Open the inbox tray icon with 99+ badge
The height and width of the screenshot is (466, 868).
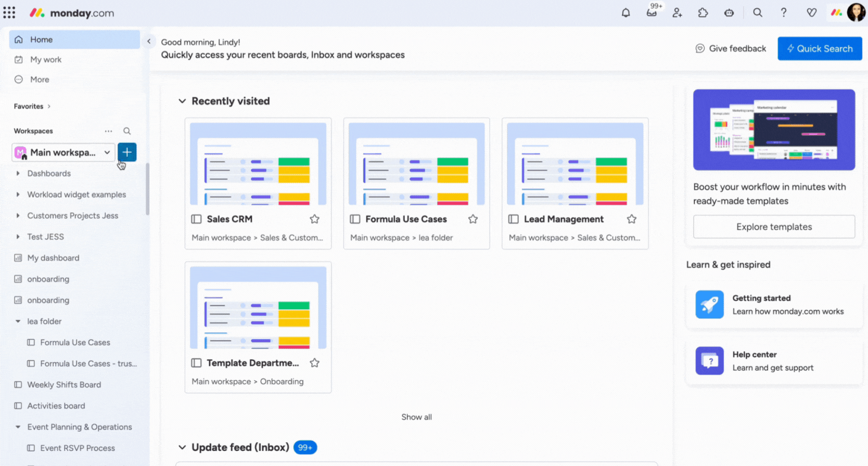652,12
